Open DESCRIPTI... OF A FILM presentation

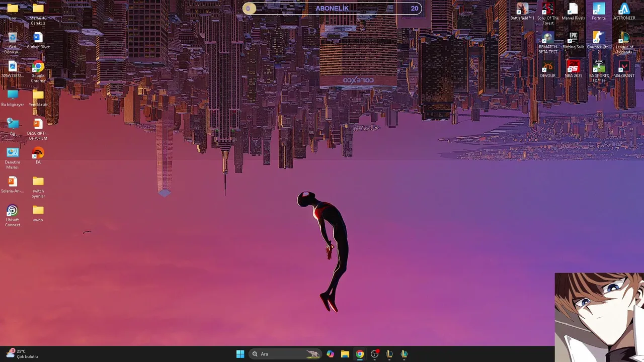(38, 129)
